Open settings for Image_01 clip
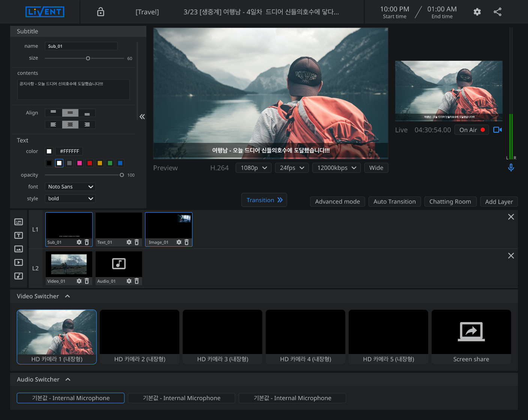The height and width of the screenshot is (420, 528). [x=179, y=242]
